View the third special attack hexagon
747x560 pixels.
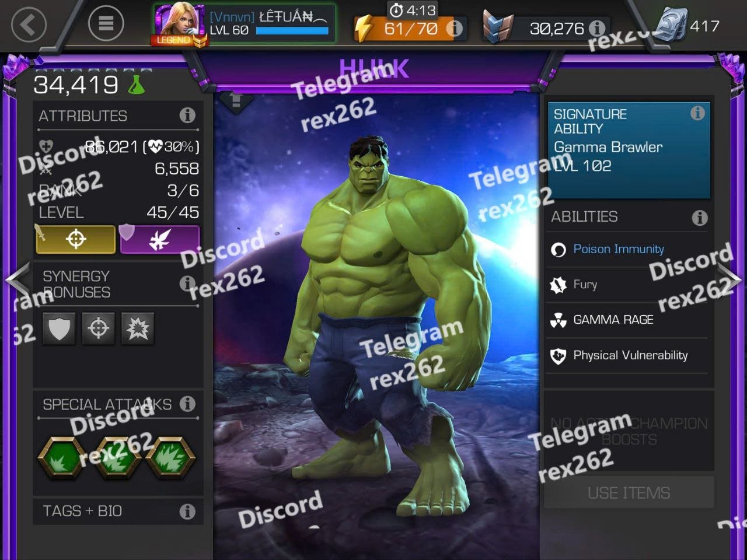(170, 458)
